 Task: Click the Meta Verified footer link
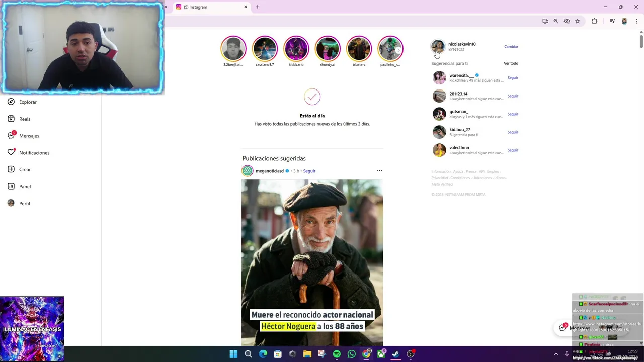[x=442, y=184]
